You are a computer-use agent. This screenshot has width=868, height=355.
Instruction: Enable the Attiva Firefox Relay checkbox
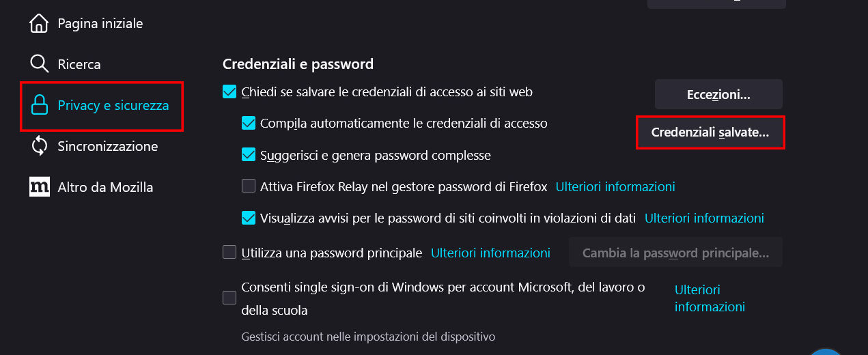pos(249,186)
